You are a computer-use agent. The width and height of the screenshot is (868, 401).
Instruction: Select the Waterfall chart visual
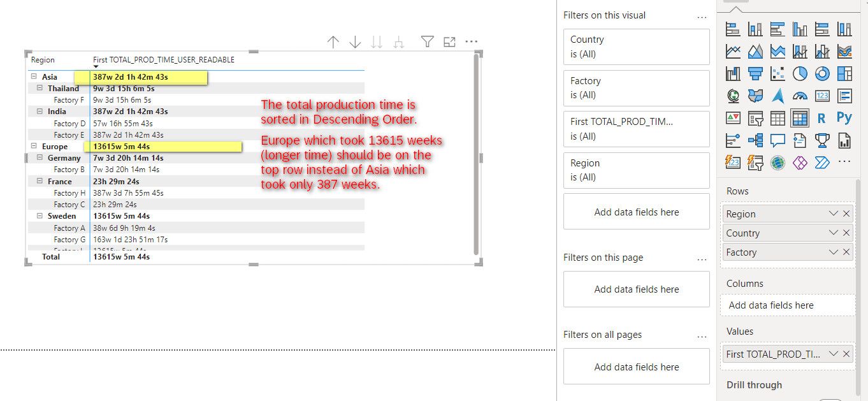[733, 73]
